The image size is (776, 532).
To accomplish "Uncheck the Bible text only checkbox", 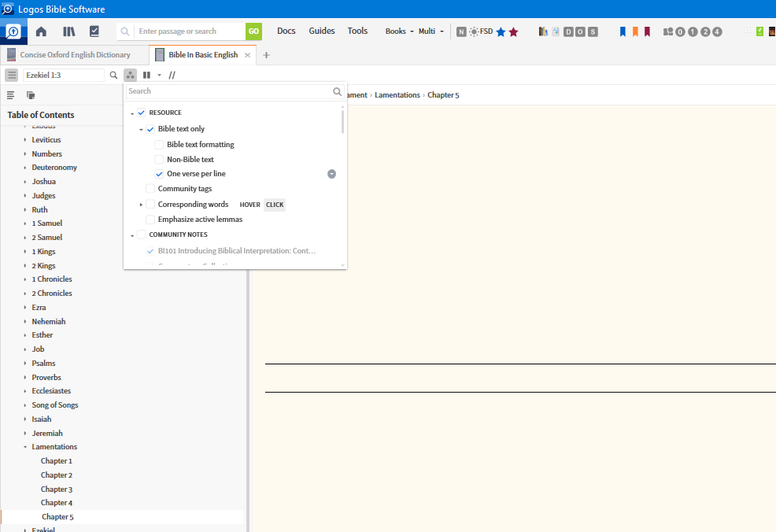I will (150, 129).
